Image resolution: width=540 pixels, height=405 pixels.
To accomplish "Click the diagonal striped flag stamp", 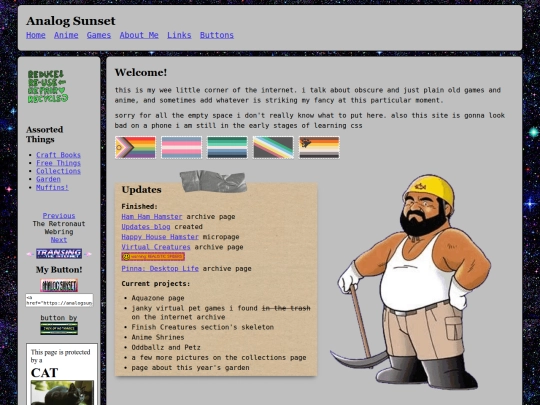I will pyautogui.click(x=273, y=147).
